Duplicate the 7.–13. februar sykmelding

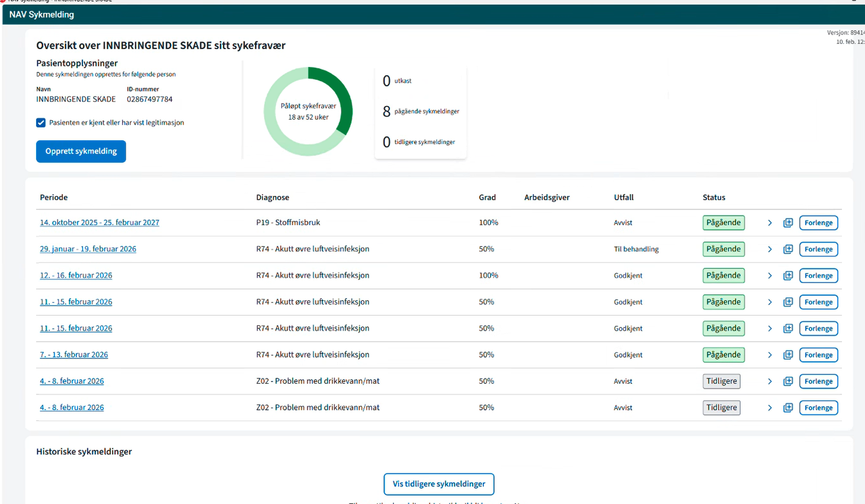[788, 355]
